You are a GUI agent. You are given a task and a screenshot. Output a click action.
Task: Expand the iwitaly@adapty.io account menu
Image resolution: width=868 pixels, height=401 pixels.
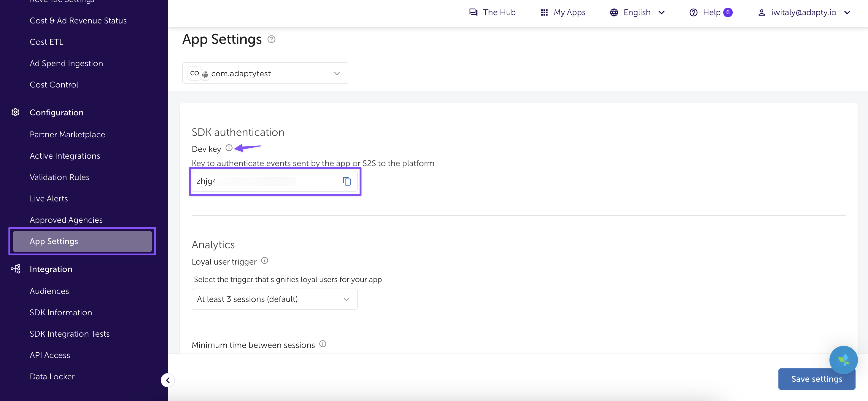click(804, 12)
